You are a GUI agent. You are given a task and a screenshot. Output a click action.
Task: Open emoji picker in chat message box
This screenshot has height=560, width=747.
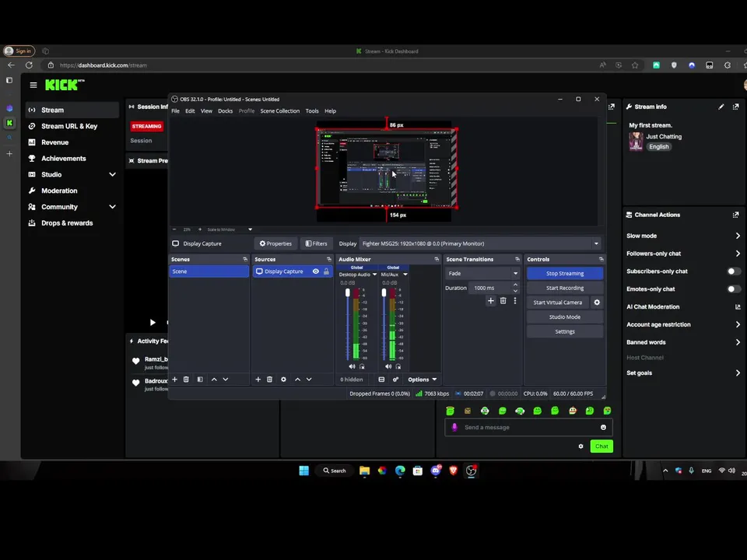604,427
